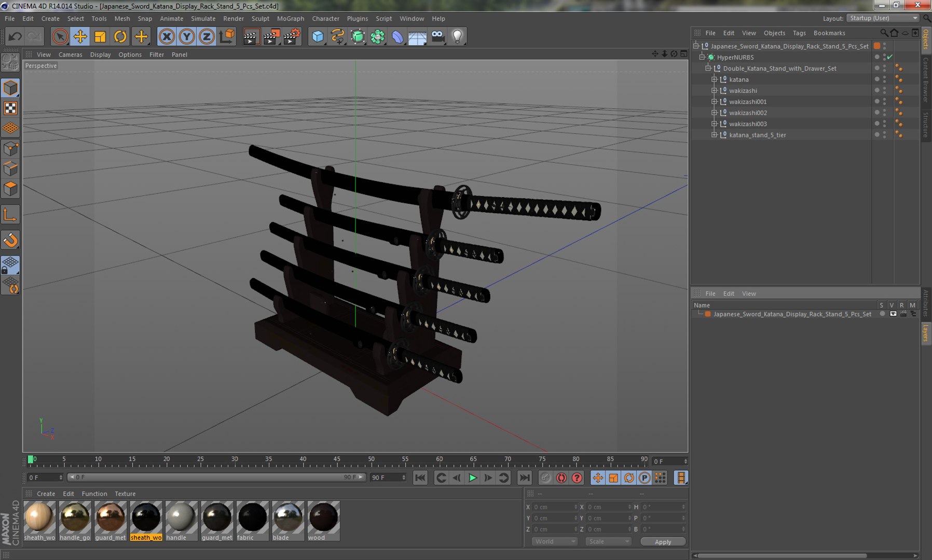Toggle autokeying button

(561, 478)
